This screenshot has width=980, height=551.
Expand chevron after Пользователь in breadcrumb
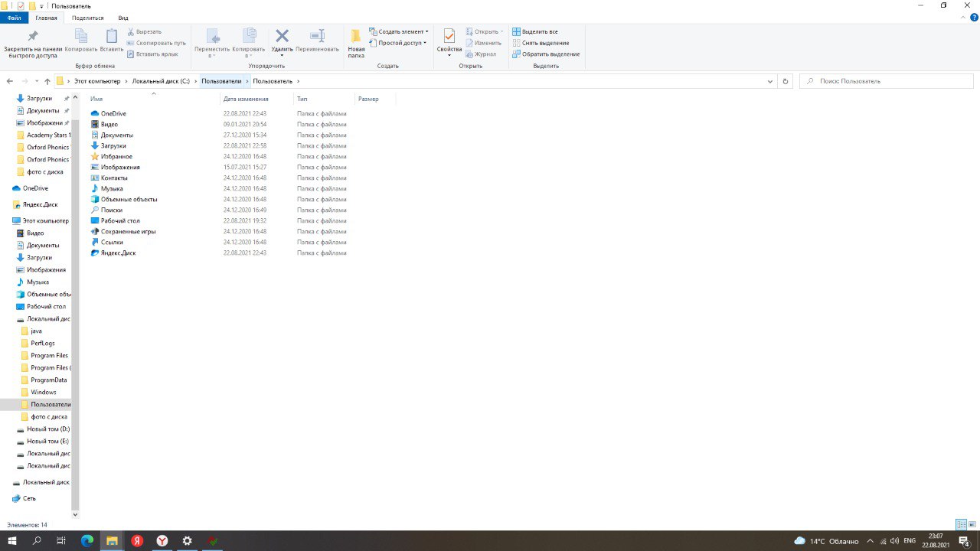pyautogui.click(x=299, y=81)
